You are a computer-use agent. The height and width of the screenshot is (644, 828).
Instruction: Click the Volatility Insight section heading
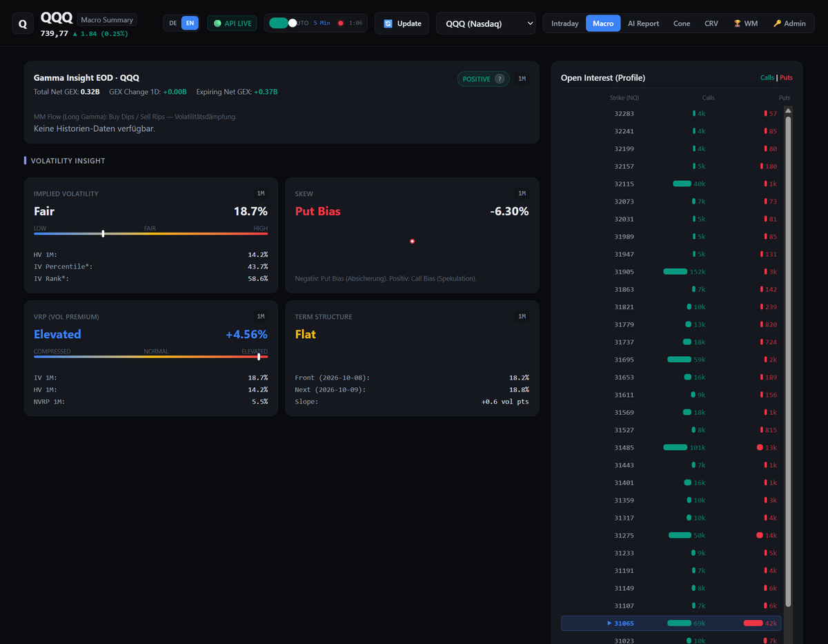(68, 161)
